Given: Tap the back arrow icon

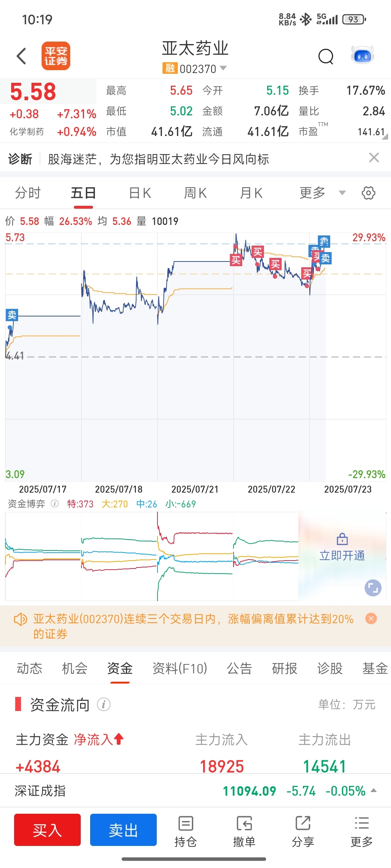Looking at the screenshot, I should click(x=22, y=56).
